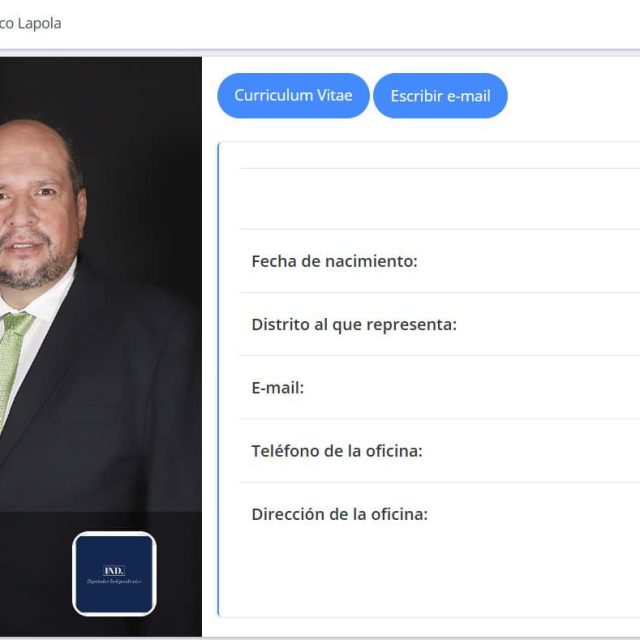The height and width of the screenshot is (640, 640).
Task: Click the Dirección de la oficina label
Action: 340,514
